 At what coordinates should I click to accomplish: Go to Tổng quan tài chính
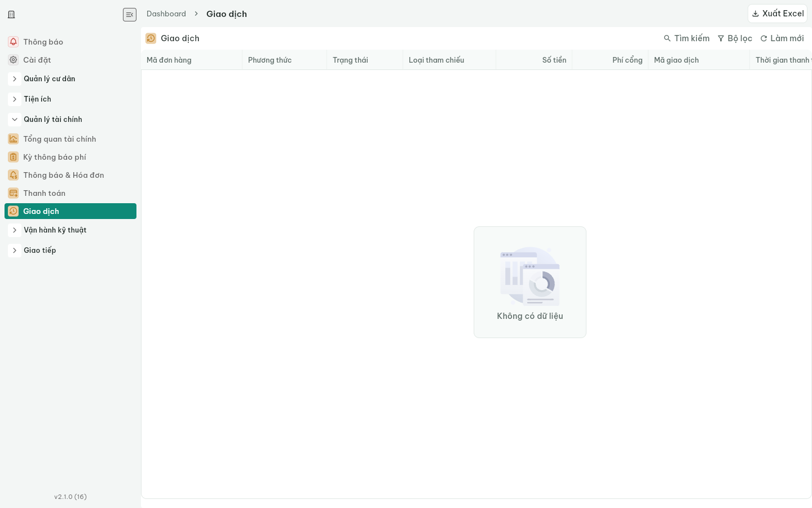point(70,139)
